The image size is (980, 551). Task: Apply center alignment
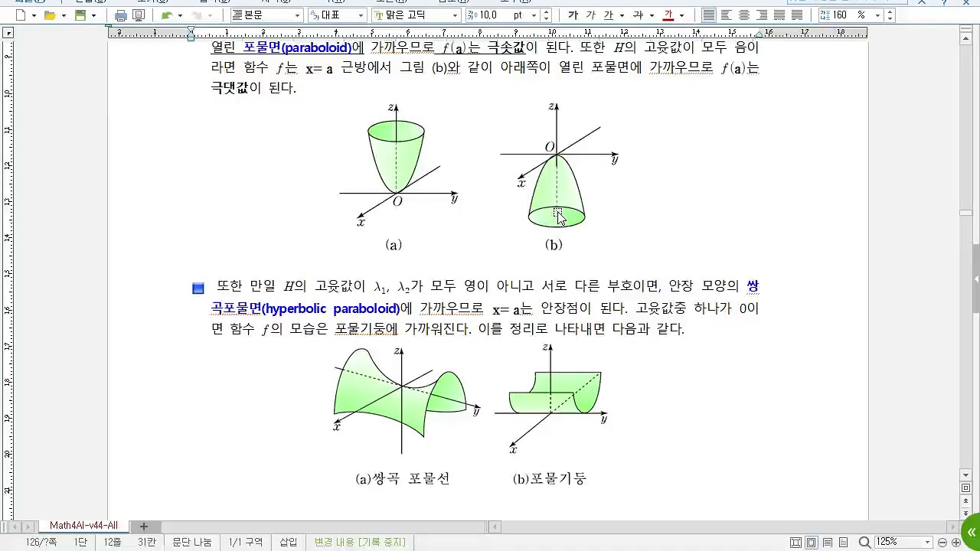(x=744, y=15)
